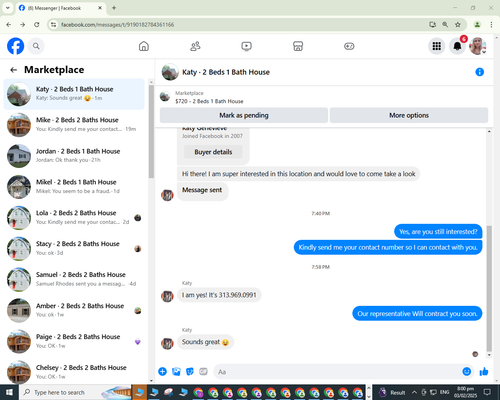This screenshot has width=500, height=400.
Task: Open the Facebook search magnifier
Action: 36,46
